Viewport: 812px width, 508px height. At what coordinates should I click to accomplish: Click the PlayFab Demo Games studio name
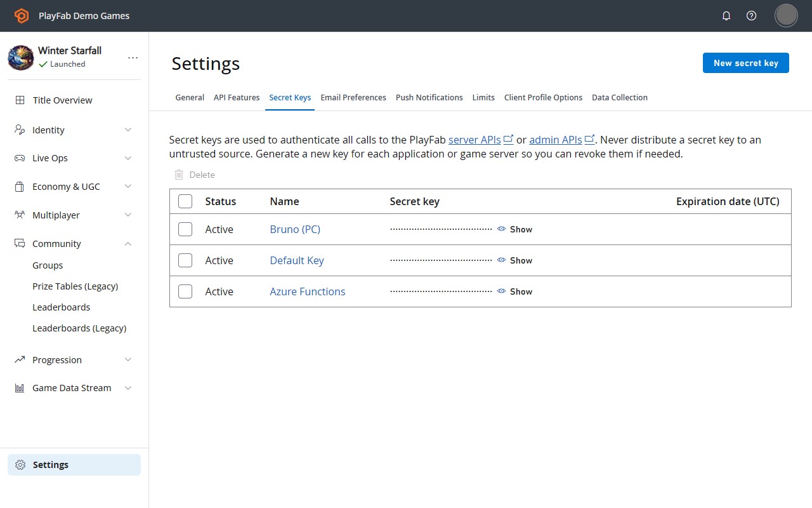[x=84, y=16]
